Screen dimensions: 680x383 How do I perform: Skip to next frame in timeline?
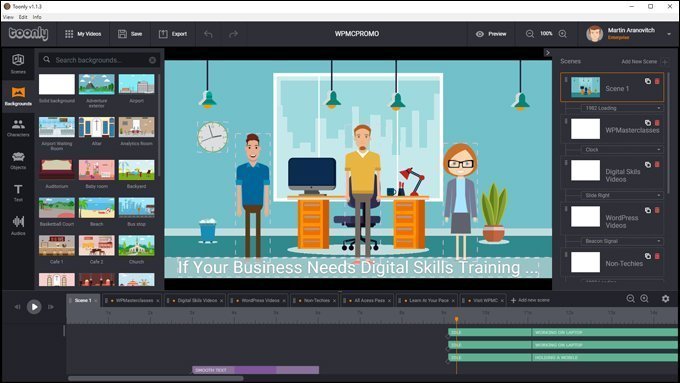(x=51, y=307)
